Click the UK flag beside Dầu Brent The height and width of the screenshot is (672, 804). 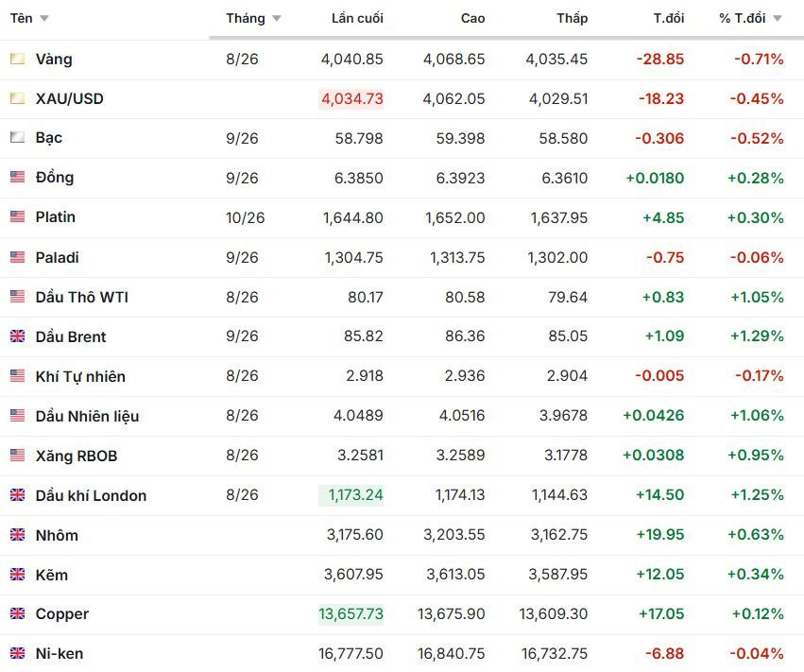pos(17,336)
